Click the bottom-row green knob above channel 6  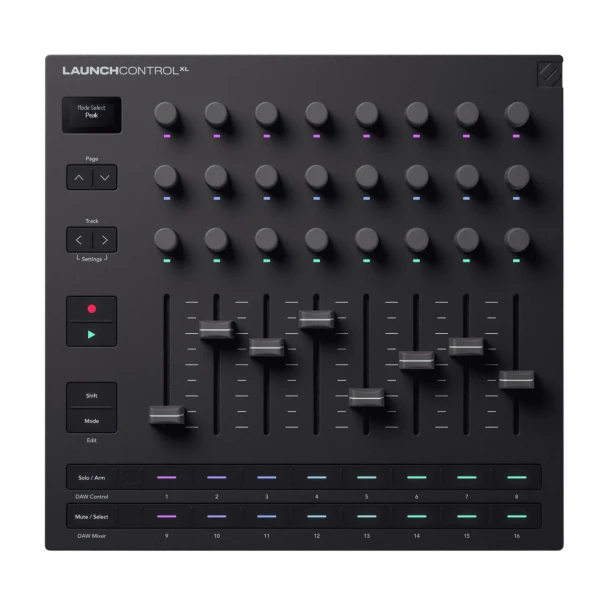[x=416, y=240]
